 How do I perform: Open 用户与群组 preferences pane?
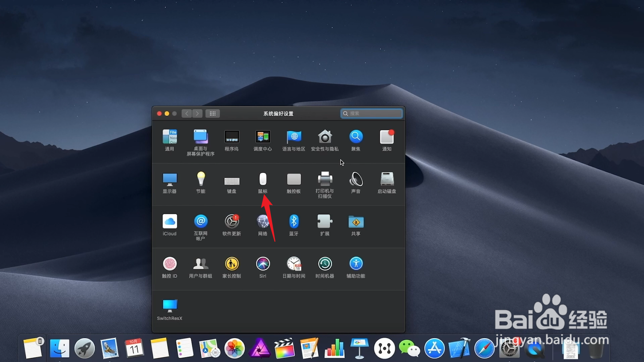coord(201,267)
